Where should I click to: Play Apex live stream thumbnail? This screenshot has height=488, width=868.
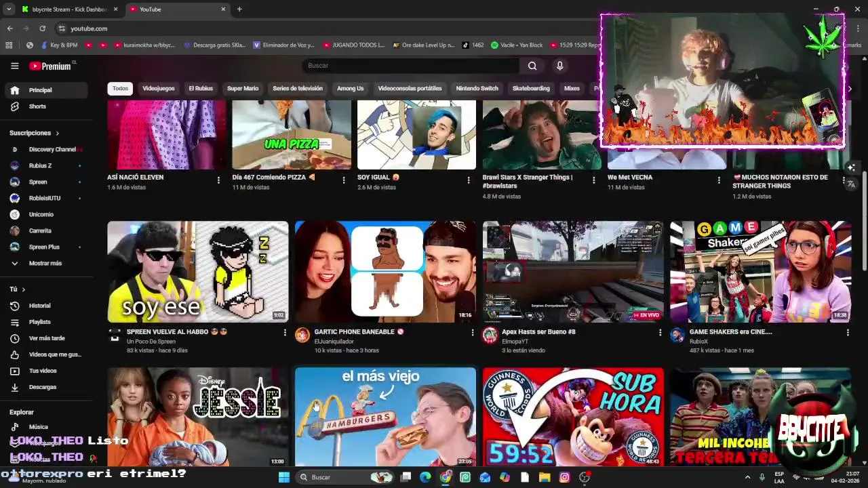point(573,271)
